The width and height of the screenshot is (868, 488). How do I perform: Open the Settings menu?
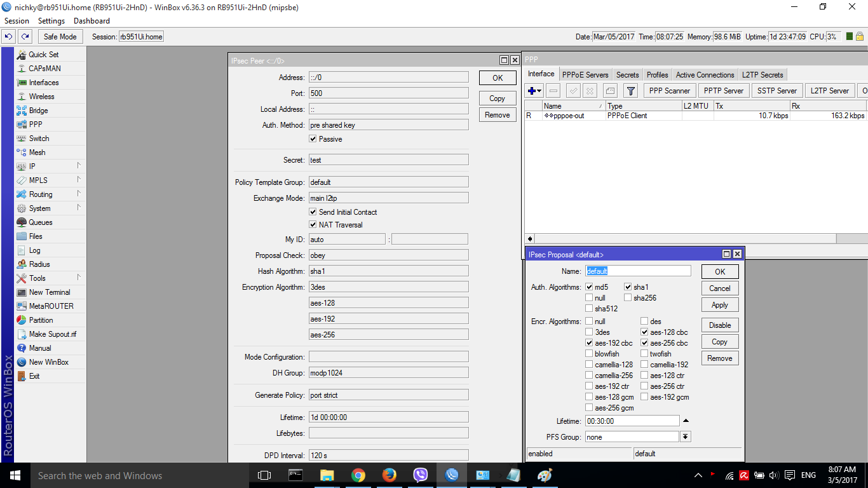(51, 21)
